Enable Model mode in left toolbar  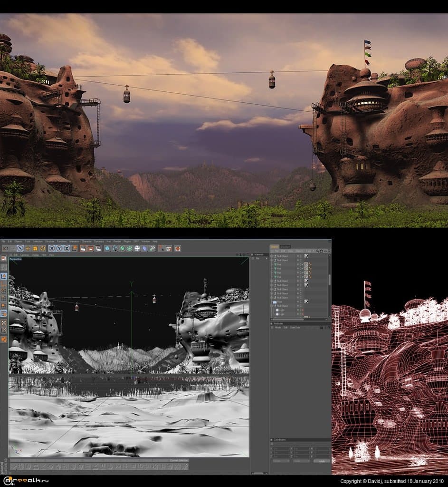pos(4,276)
